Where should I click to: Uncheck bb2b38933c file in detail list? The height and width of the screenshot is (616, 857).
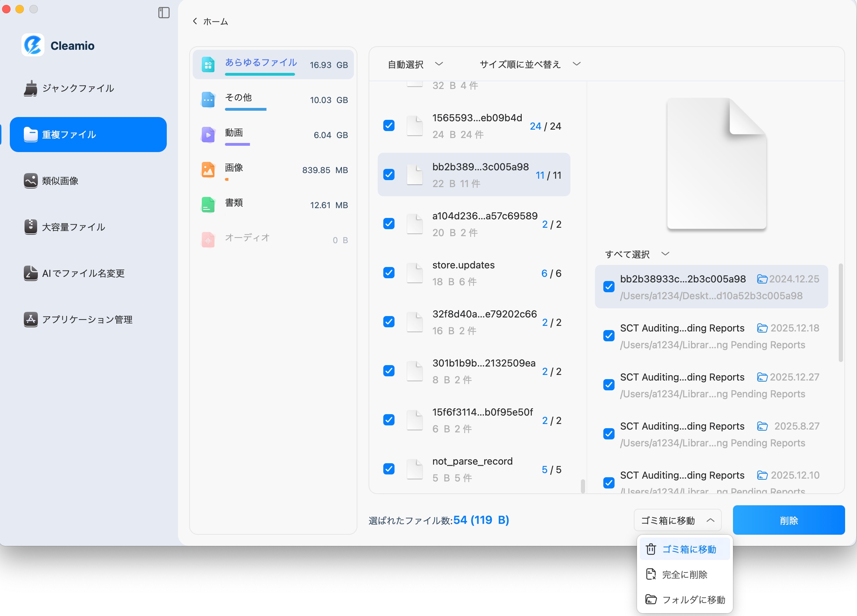point(609,287)
